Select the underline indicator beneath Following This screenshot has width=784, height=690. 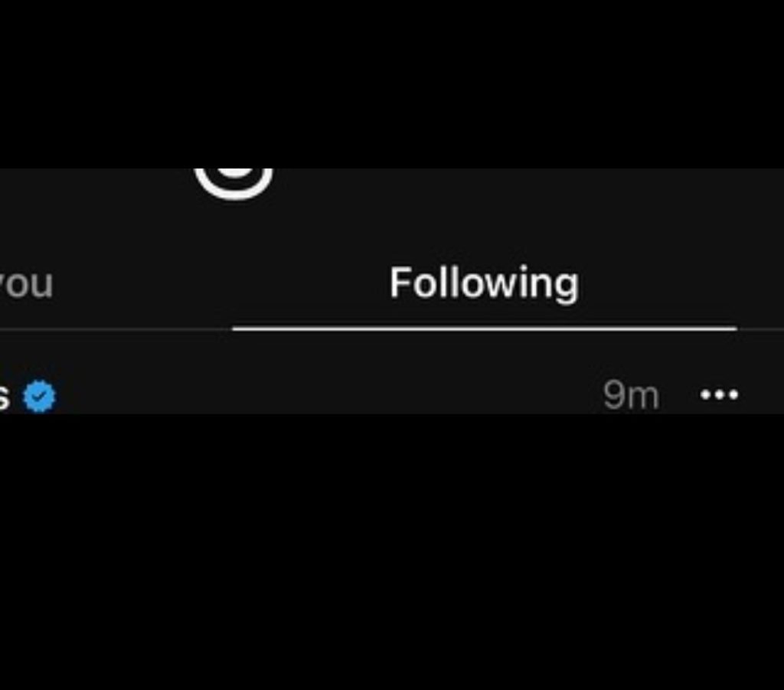pyautogui.click(x=485, y=329)
